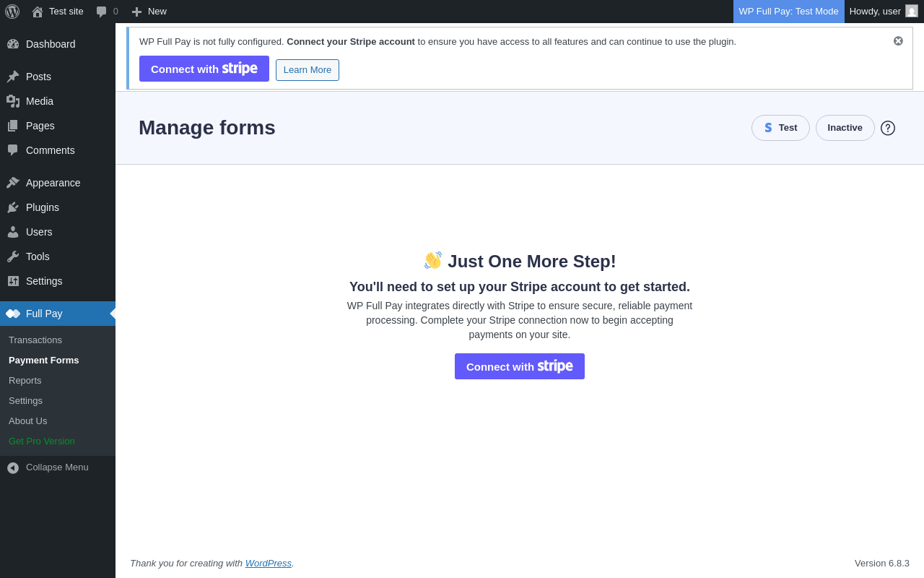The width and height of the screenshot is (924, 578).
Task: Click the WordPress logo icon
Action: [12, 12]
